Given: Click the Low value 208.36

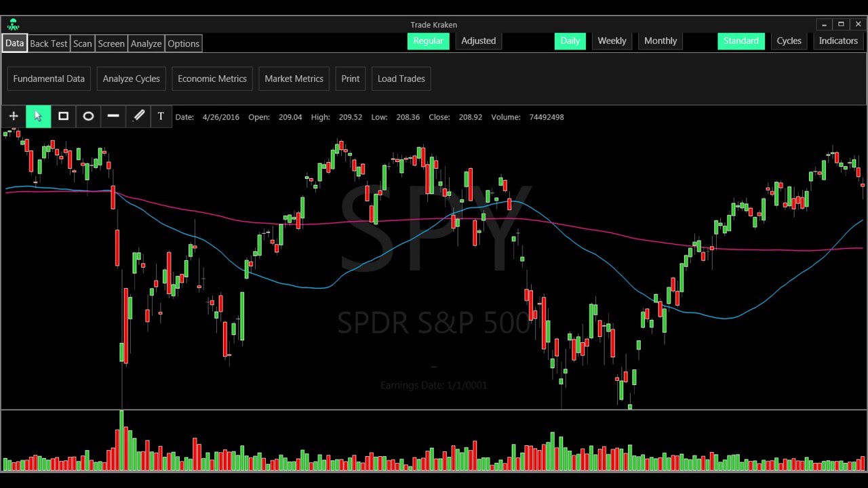Looking at the screenshot, I should point(408,117).
